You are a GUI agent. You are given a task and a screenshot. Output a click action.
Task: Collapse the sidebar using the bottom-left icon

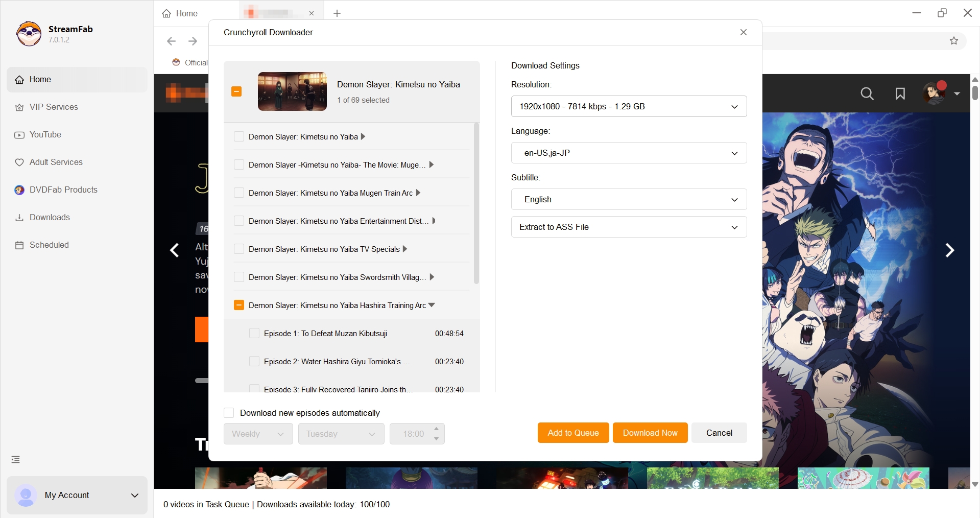coord(15,459)
